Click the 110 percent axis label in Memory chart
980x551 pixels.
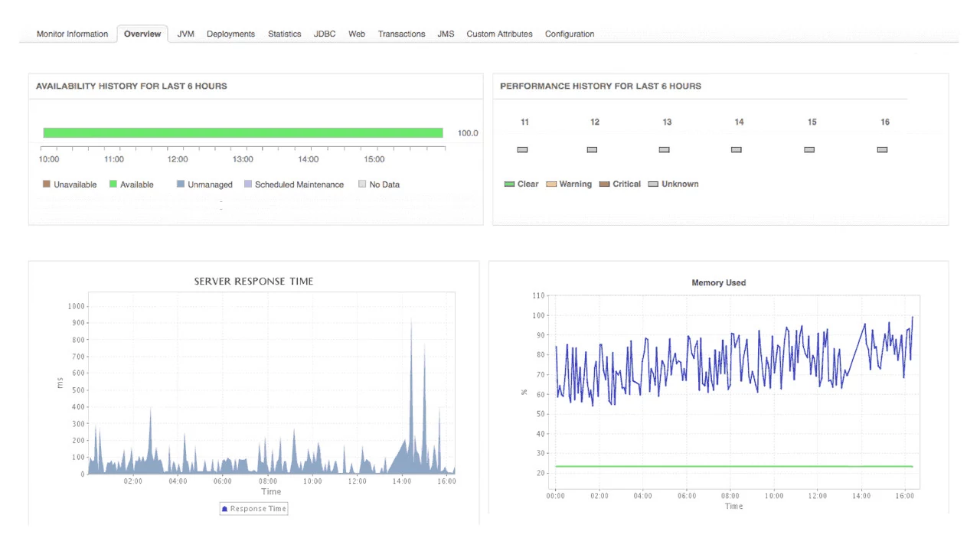[x=538, y=295]
